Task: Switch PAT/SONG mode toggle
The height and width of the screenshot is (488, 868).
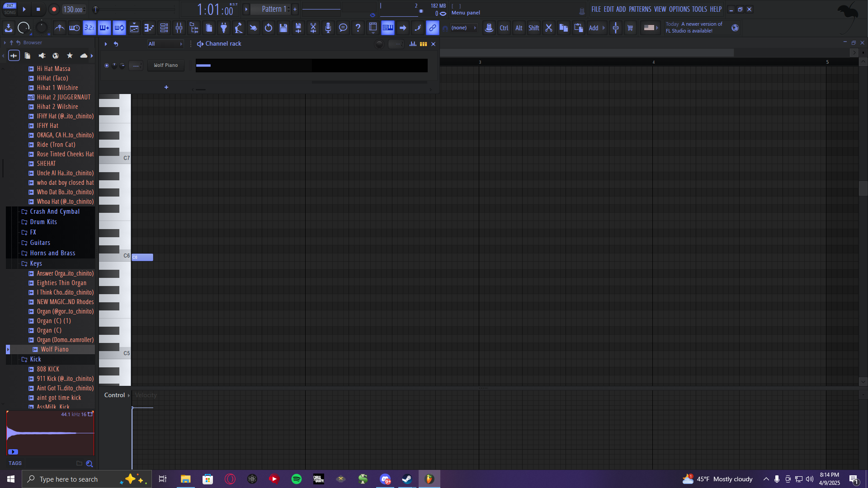Action: tap(10, 9)
